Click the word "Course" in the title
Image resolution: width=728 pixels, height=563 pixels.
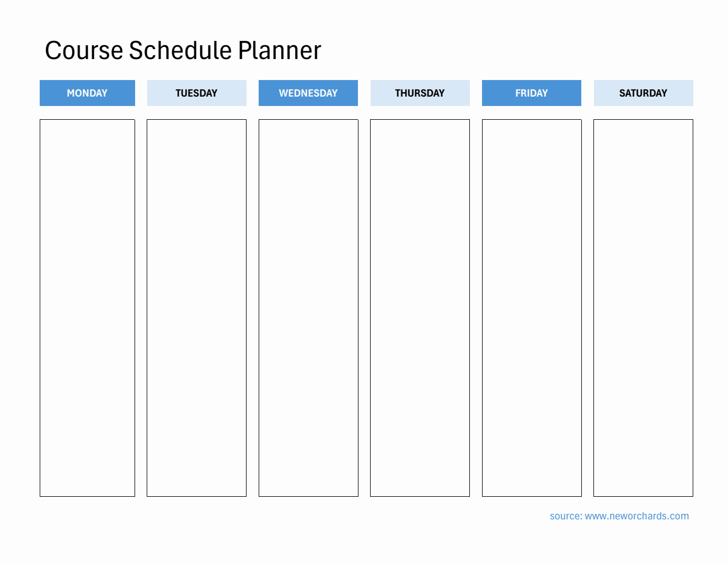tap(84, 51)
